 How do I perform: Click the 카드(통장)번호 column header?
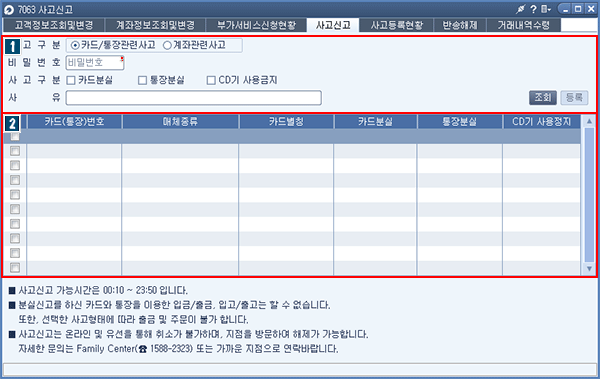[74, 122]
